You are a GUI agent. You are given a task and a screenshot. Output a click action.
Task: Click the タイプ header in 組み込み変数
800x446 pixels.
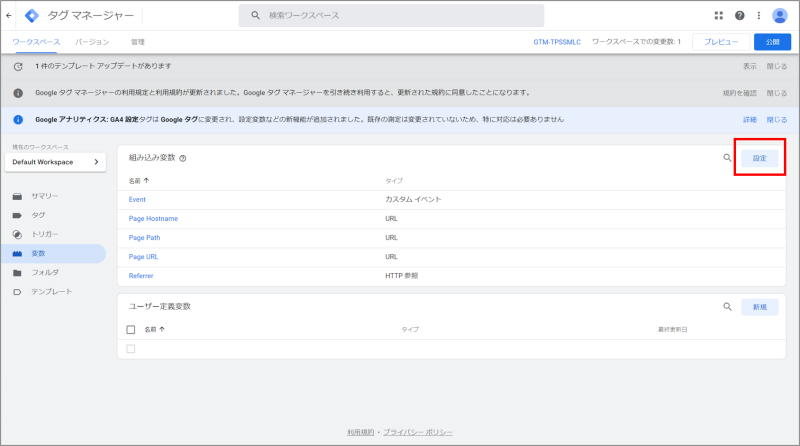pyautogui.click(x=394, y=181)
